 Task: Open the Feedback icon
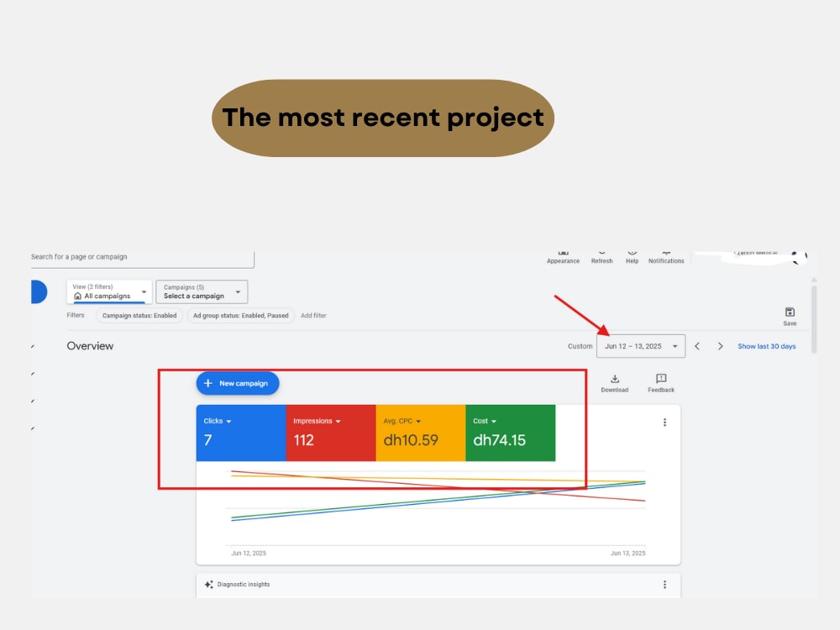coord(661,383)
